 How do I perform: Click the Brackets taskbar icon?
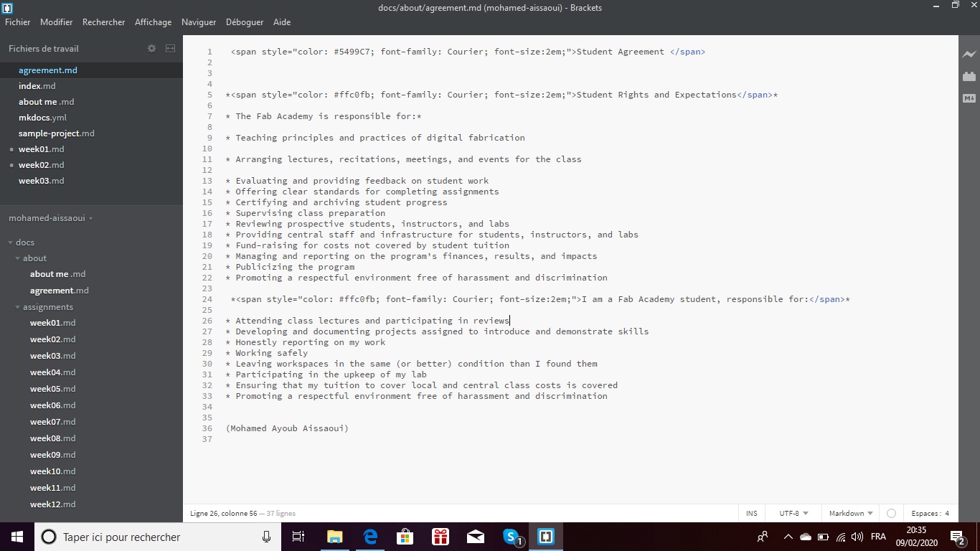[546, 537]
